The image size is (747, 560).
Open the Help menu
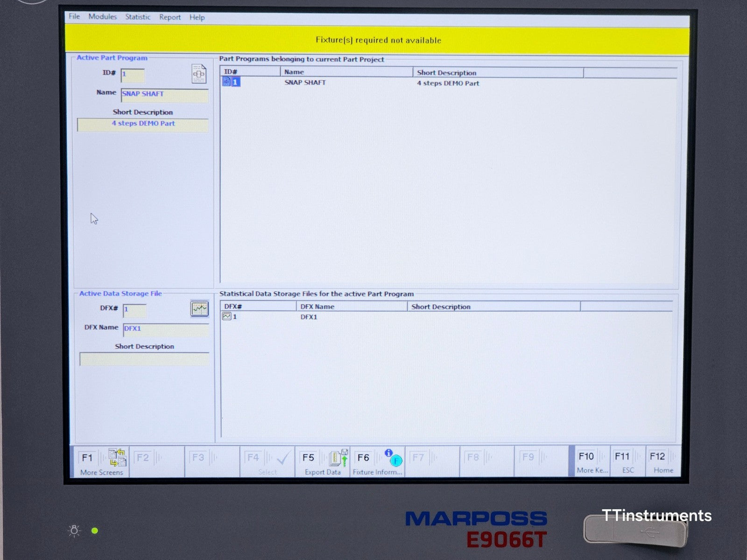click(x=197, y=17)
